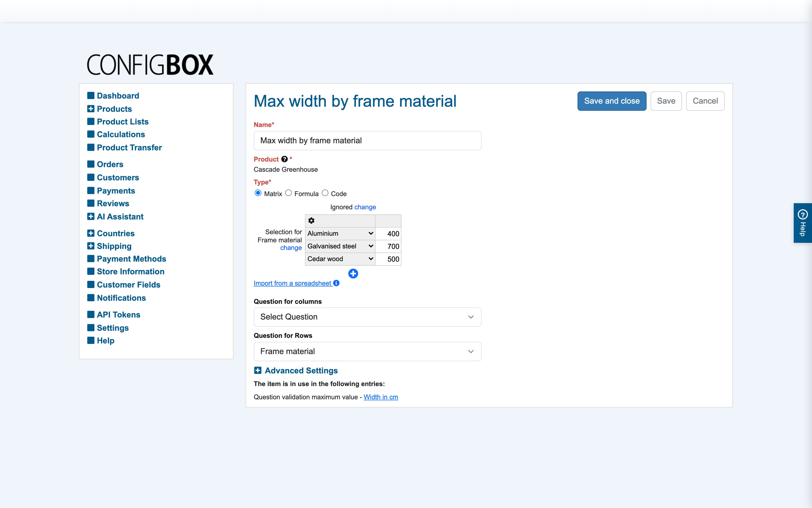This screenshot has width=812, height=508.
Task: Open Product Transfer in sidebar
Action: point(129,148)
